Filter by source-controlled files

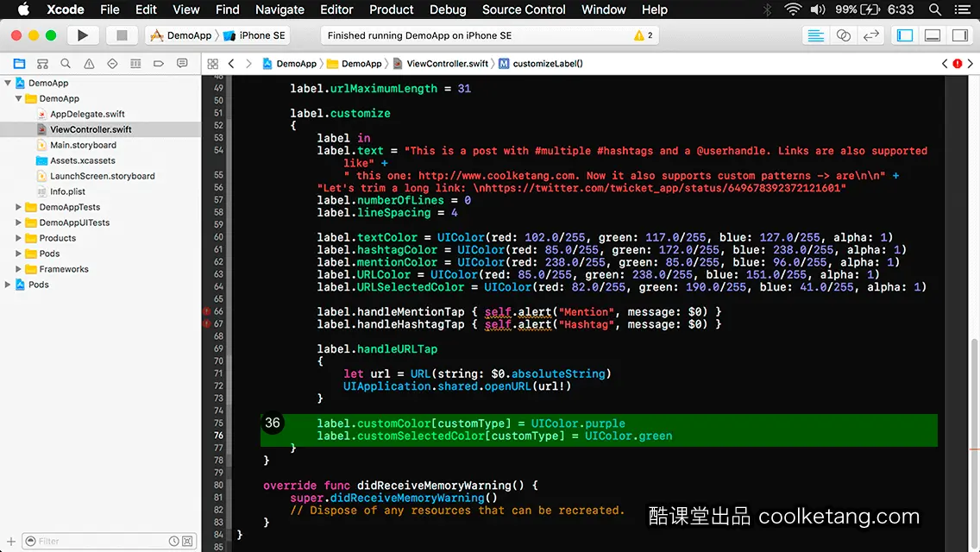tap(187, 542)
